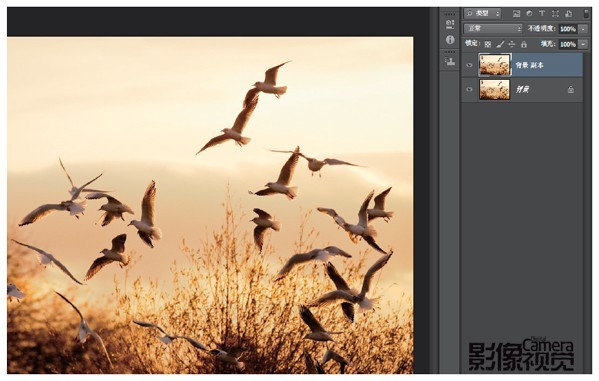Viewport: 599px width, 381px height.
Task: Lock image pixels brush icon
Action: 500,44
